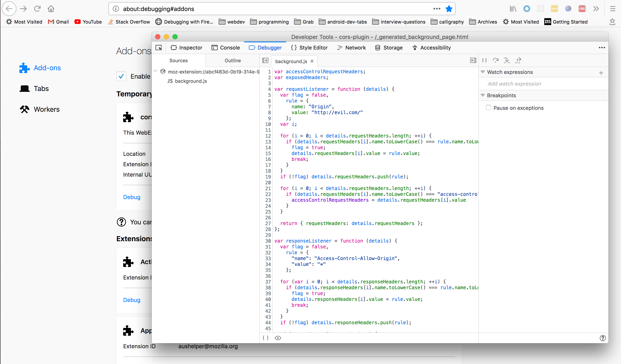Toggle blackbox source eye icon
This screenshot has width=621, height=364.
coord(278,338)
